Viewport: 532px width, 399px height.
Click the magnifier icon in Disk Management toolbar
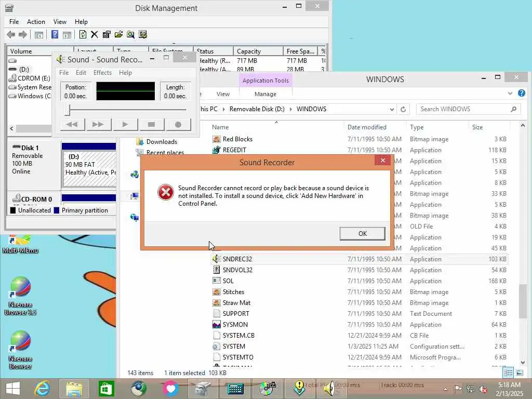point(130,34)
